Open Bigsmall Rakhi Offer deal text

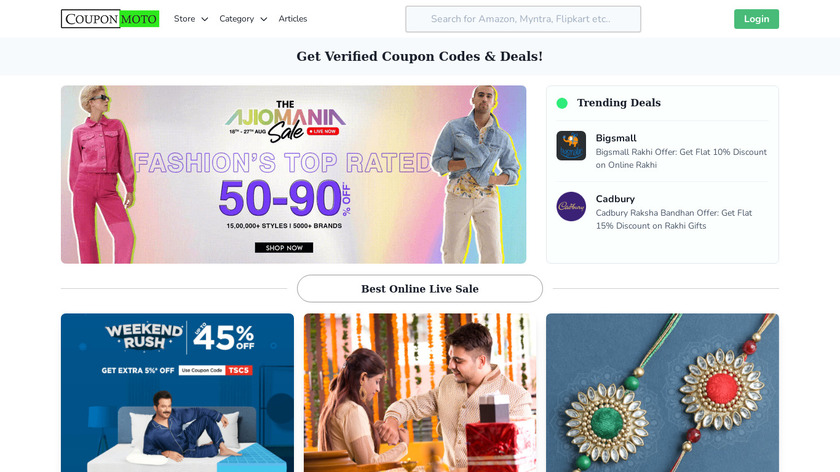[x=681, y=159]
